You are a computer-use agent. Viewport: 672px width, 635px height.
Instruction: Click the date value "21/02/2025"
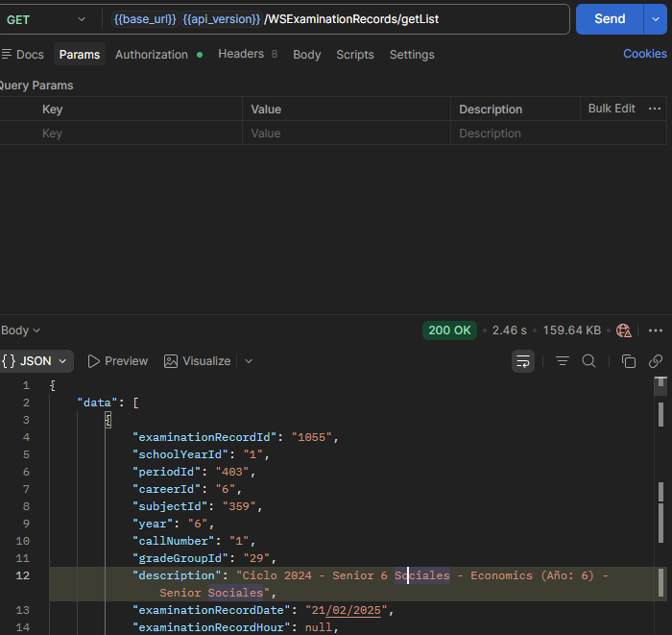[x=347, y=610]
